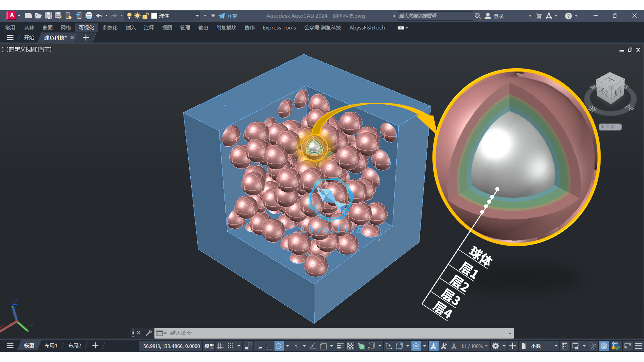Click the Isolate Objects icon

pos(593,346)
